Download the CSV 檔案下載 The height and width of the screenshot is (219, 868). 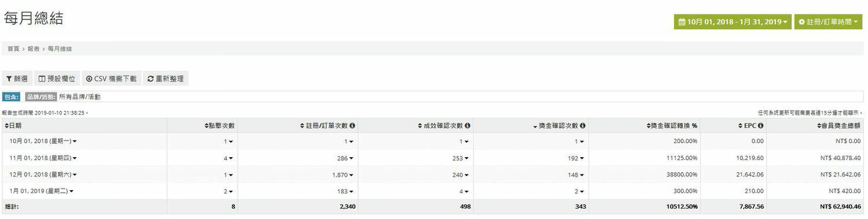(x=111, y=79)
